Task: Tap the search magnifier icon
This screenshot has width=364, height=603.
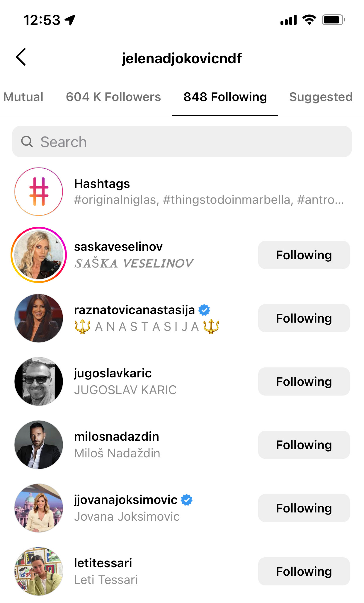Action: point(27,142)
